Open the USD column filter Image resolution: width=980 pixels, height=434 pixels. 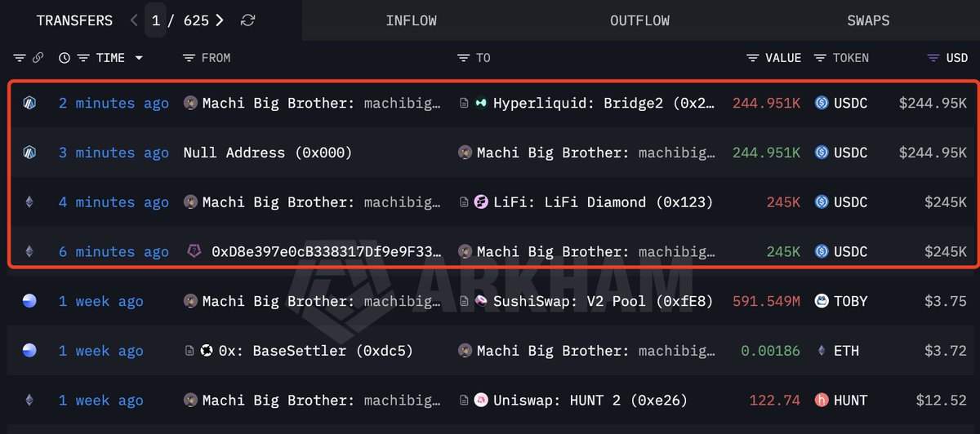(x=933, y=58)
